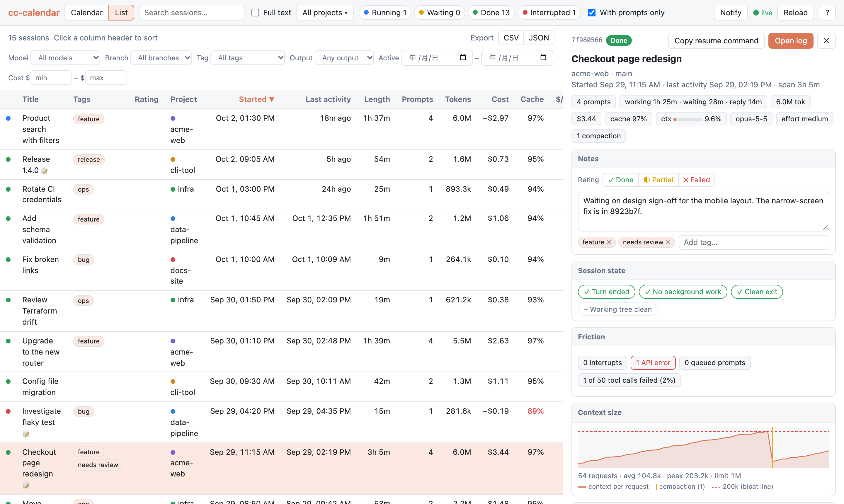This screenshot has height=504, width=844.
Task: Click Copy resume command
Action: (716, 41)
